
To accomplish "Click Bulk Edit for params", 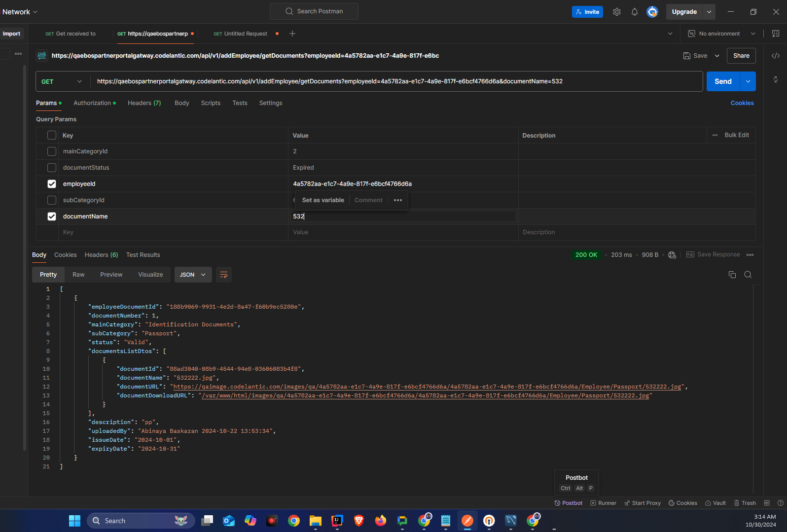I will click(x=737, y=135).
